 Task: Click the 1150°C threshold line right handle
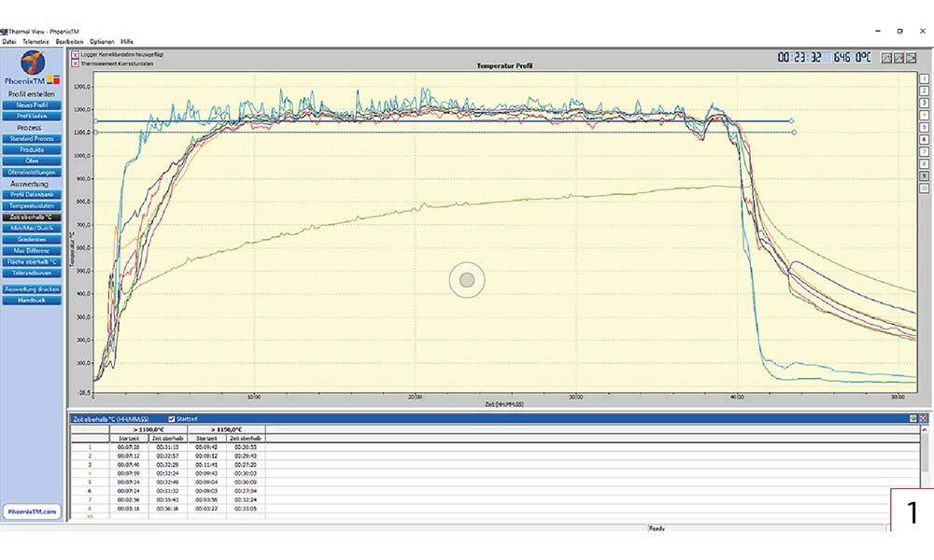click(x=792, y=121)
